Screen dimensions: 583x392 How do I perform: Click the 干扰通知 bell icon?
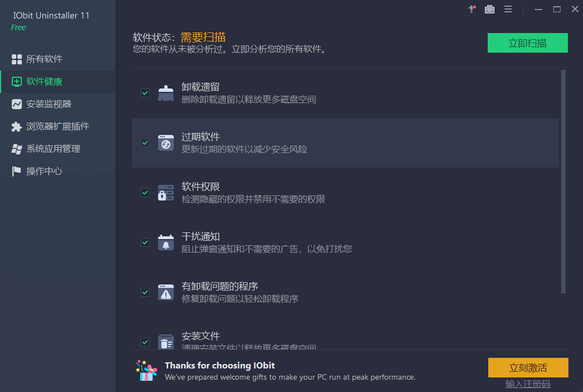tap(166, 242)
